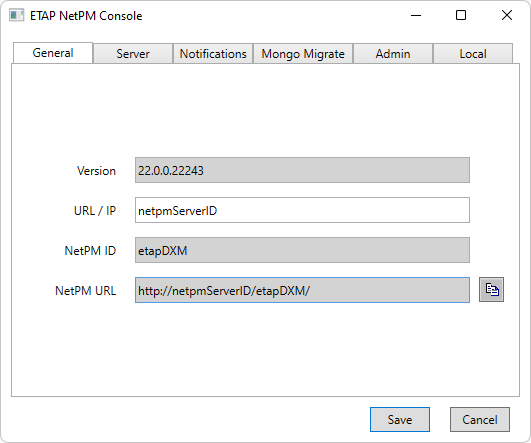The width and height of the screenshot is (531, 443).
Task: Switch to the General tab
Action: click(x=53, y=53)
